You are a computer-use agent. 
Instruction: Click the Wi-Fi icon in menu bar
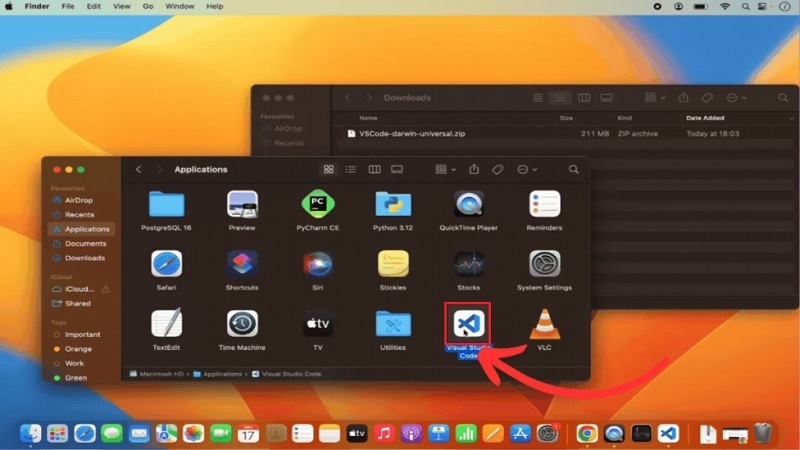point(724,7)
